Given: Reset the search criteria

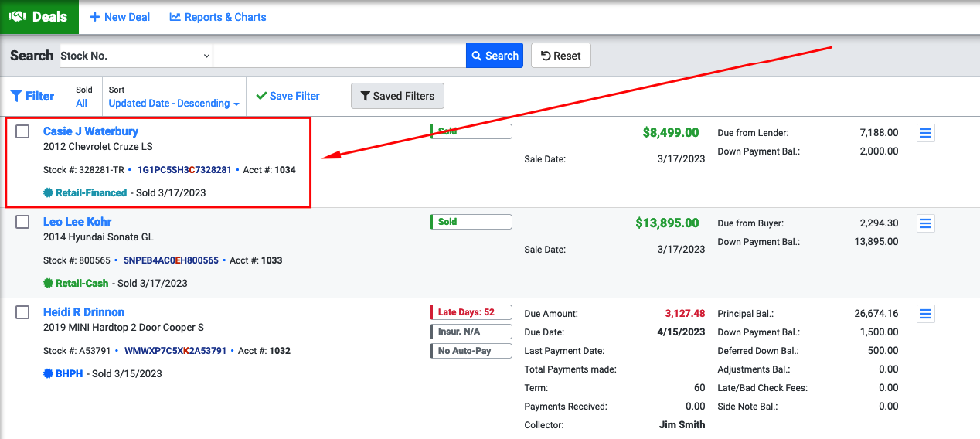Looking at the screenshot, I should click(561, 56).
